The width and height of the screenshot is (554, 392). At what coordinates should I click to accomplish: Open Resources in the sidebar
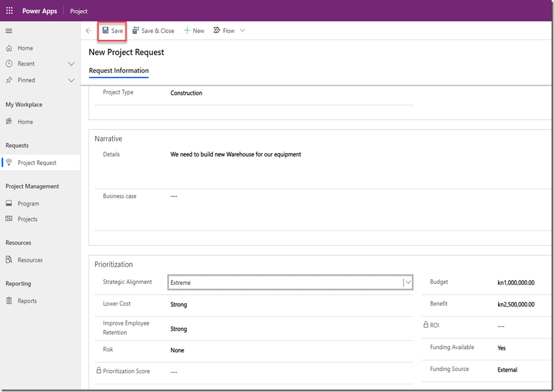tap(30, 260)
